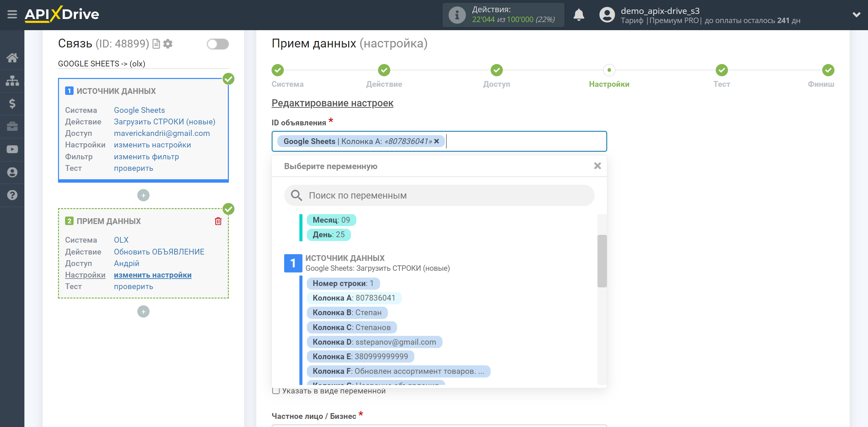Click source изменить настройки link

[x=152, y=145]
